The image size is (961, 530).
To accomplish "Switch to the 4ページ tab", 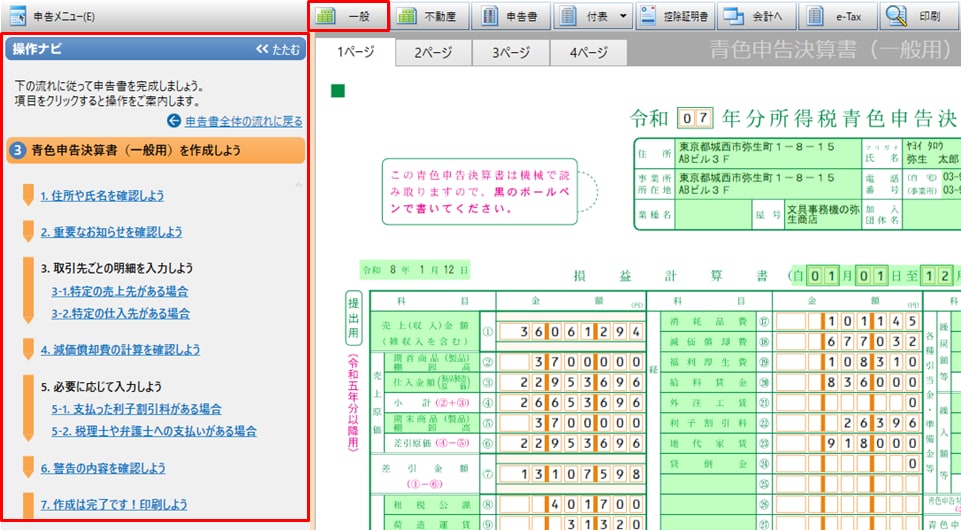I will [589, 52].
